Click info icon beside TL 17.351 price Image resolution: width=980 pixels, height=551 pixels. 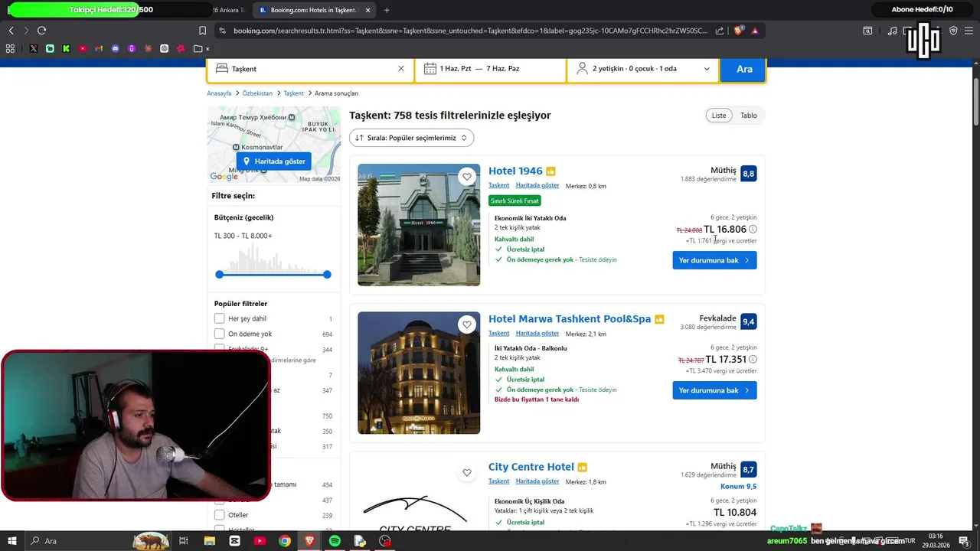coord(753,359)
